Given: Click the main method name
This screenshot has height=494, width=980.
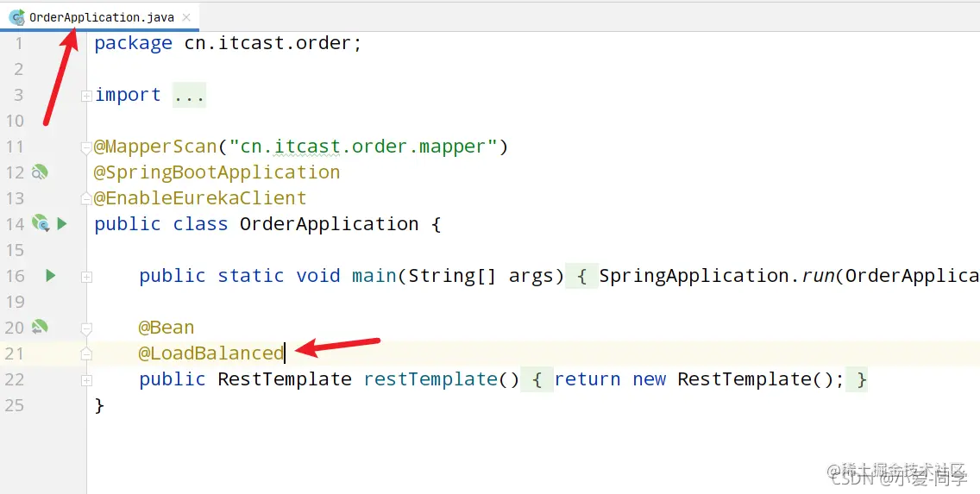Looking at the screenshot, I should 374,275.
